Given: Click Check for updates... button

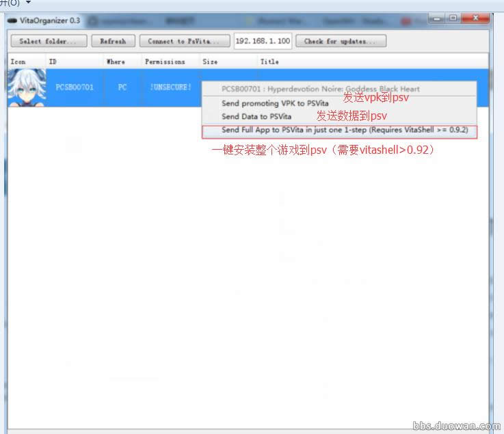Looking at the screenshot, I should [x=341, y=42].
